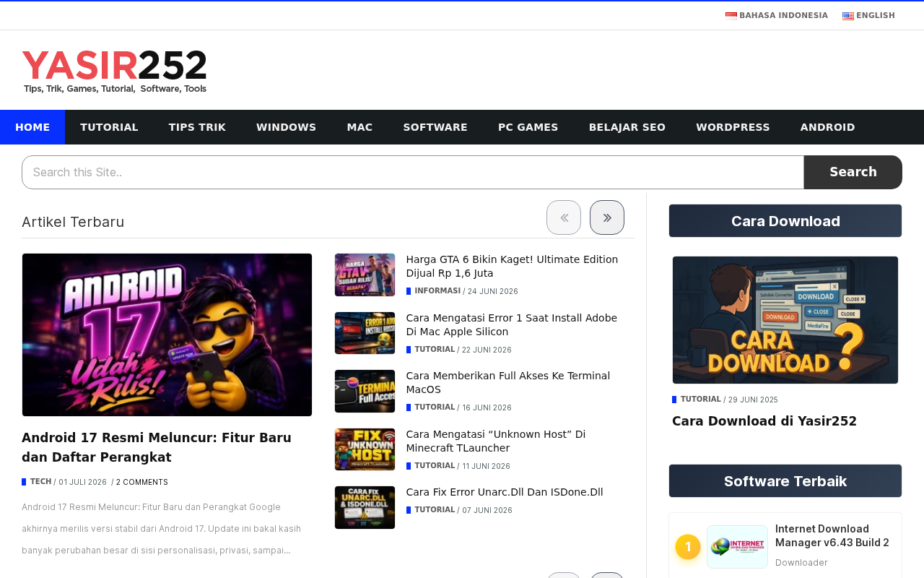
Task: Open TUTORIAL category dated 22 Juni 2026
Action: [x=435, y=350]
